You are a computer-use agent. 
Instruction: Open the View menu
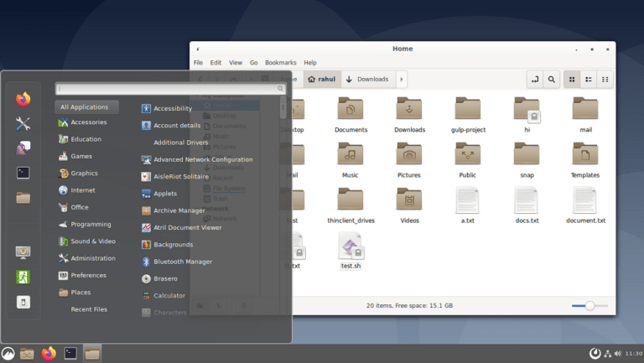point(236,63)
